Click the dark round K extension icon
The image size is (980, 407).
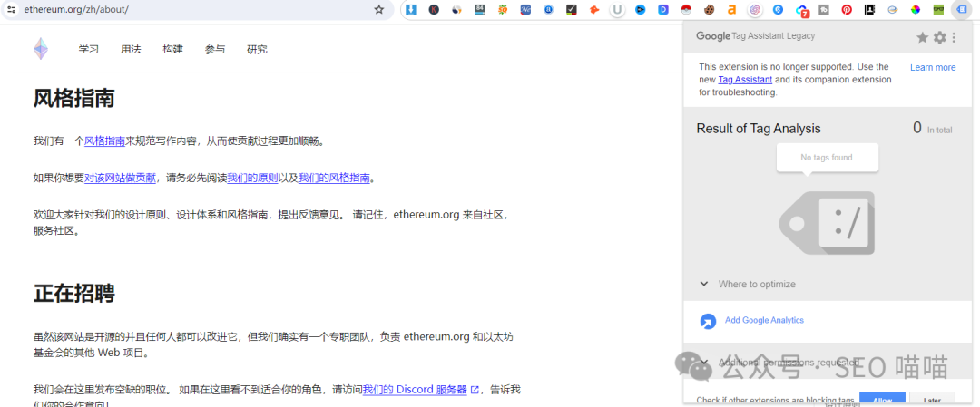click(434, 9)
